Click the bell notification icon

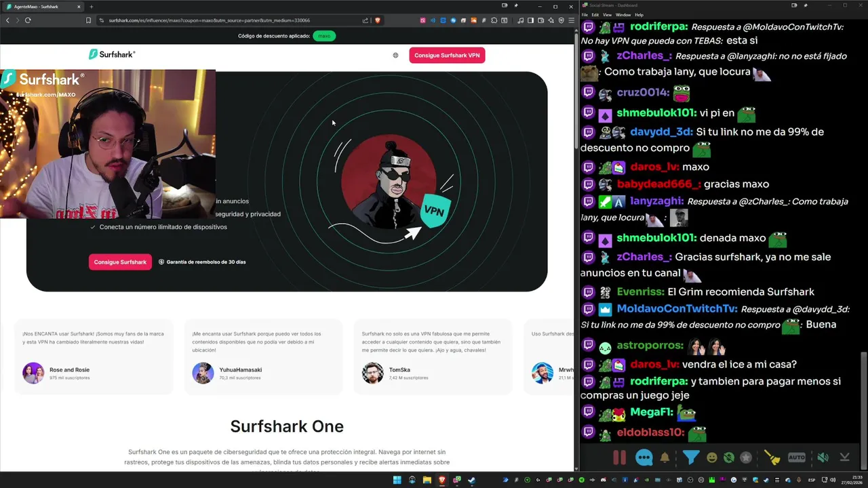click(x=665, y=457)
